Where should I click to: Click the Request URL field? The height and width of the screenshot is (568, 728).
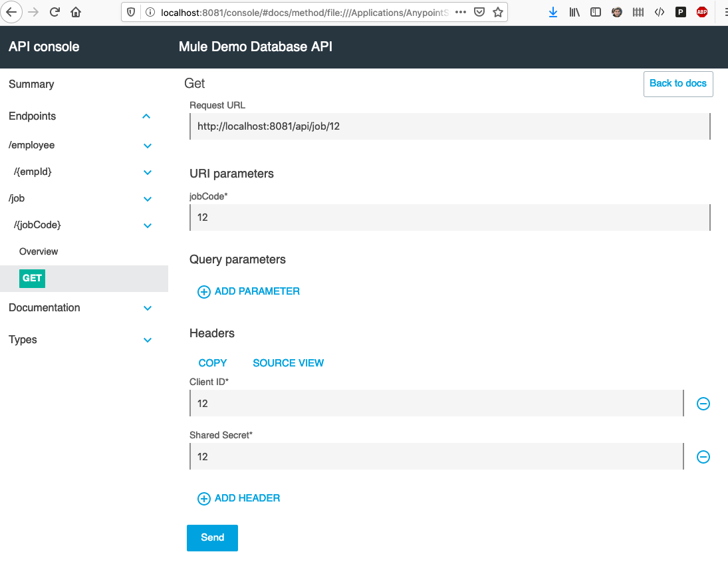tap(450, 126)
